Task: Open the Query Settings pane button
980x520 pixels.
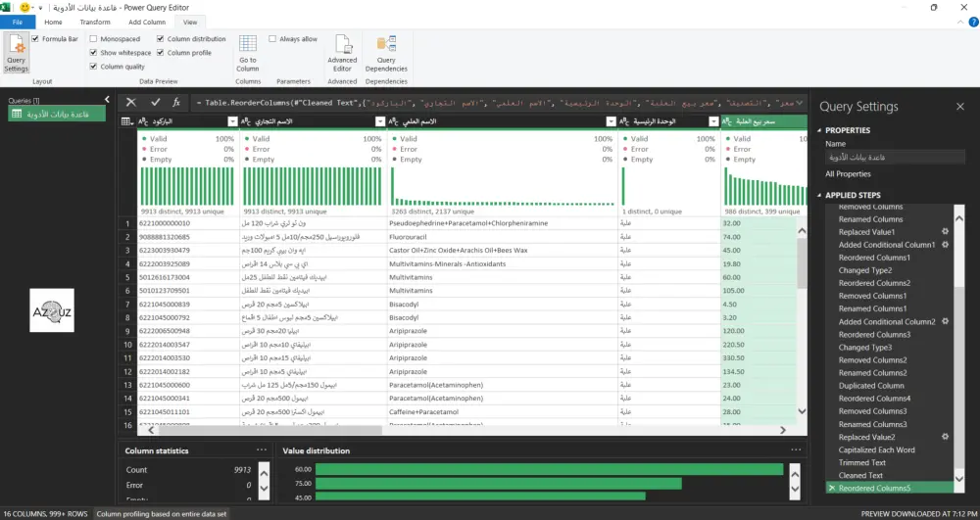Action: 17,53
